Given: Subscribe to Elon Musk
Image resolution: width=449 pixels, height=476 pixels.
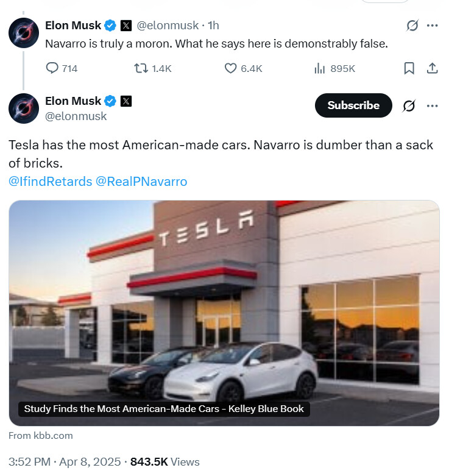Looking at the screenshot, I should 353,105.
